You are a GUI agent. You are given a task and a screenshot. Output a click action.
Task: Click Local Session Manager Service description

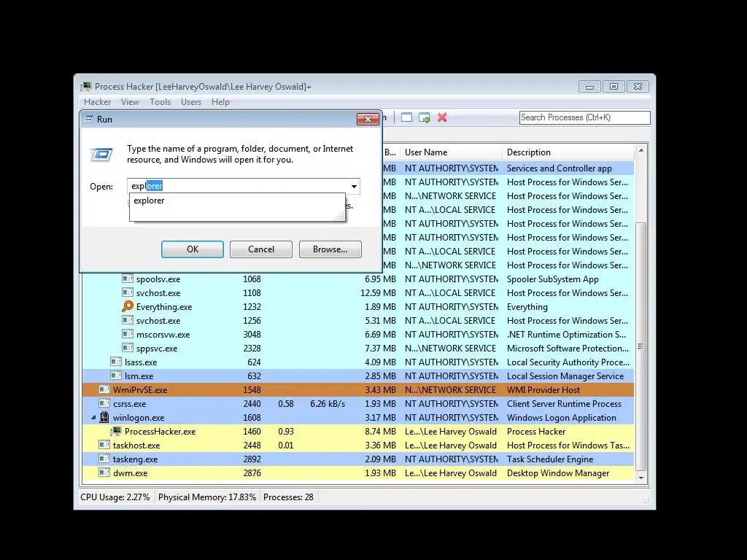coord(565,376)
